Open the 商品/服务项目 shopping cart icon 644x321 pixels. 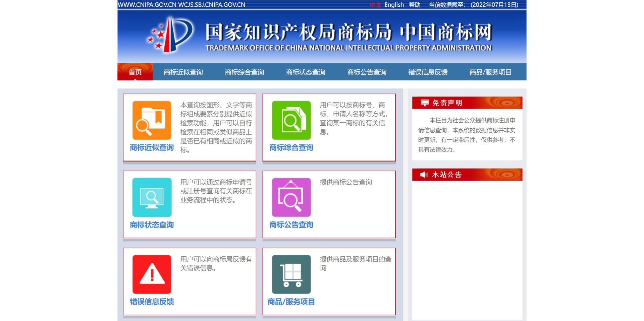point(291,274)
